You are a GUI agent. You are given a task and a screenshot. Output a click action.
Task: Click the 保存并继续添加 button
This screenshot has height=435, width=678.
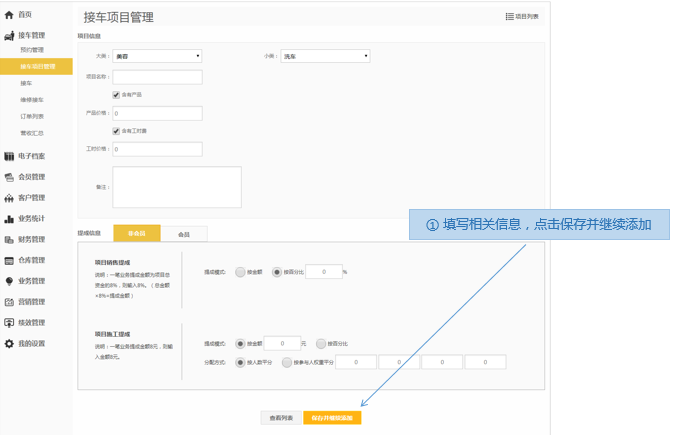click(332, 417)
